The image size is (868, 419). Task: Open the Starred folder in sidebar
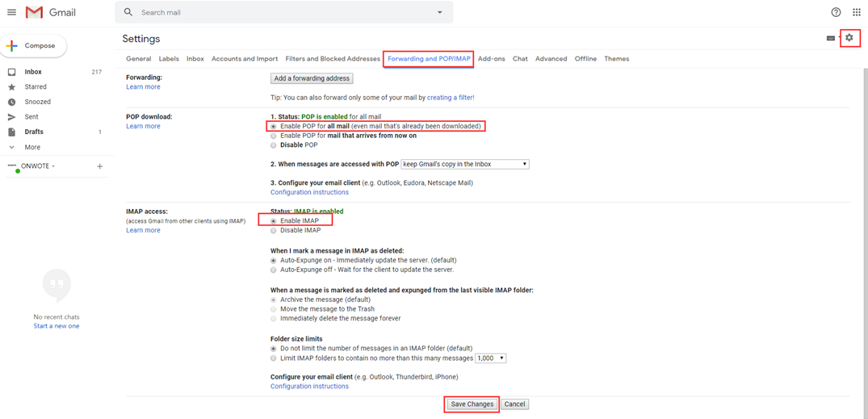36,86
